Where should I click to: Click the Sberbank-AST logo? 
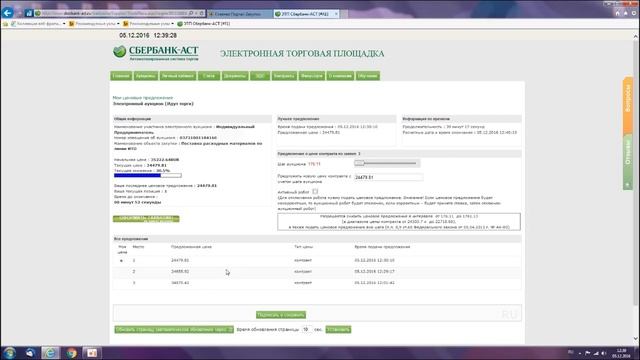(156, 53)
